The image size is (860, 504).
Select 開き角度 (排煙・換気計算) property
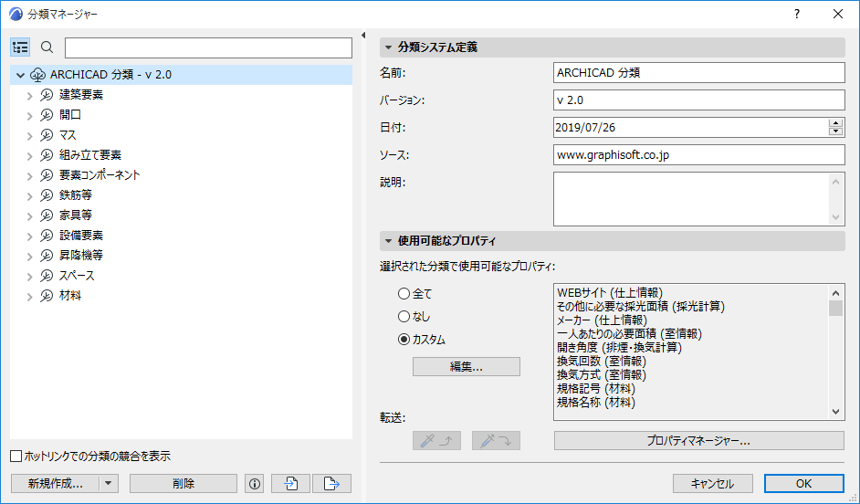620,348
